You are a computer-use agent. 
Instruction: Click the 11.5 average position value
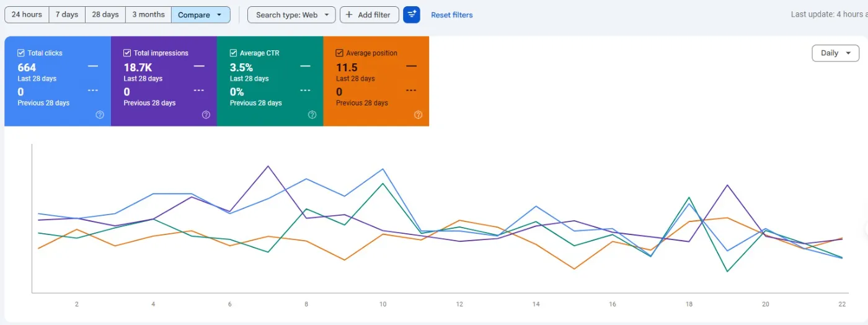click(x=347, y=68)
